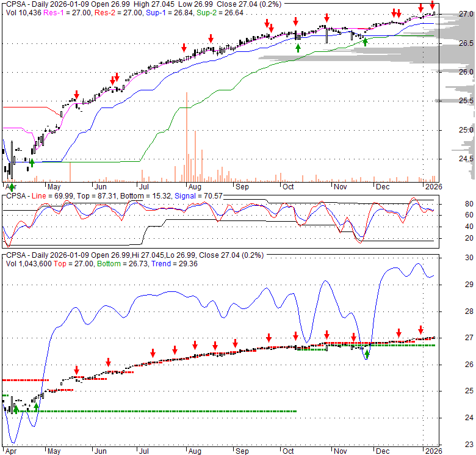Click the Vol 10,436 text in top chart

[x=23, y=13]
